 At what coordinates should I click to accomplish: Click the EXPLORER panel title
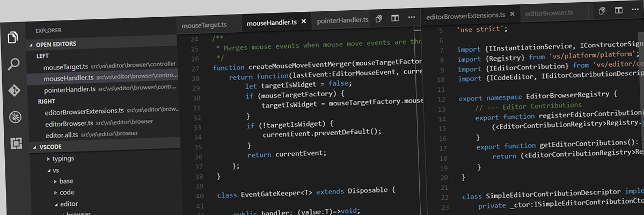[x=48, y=31]
